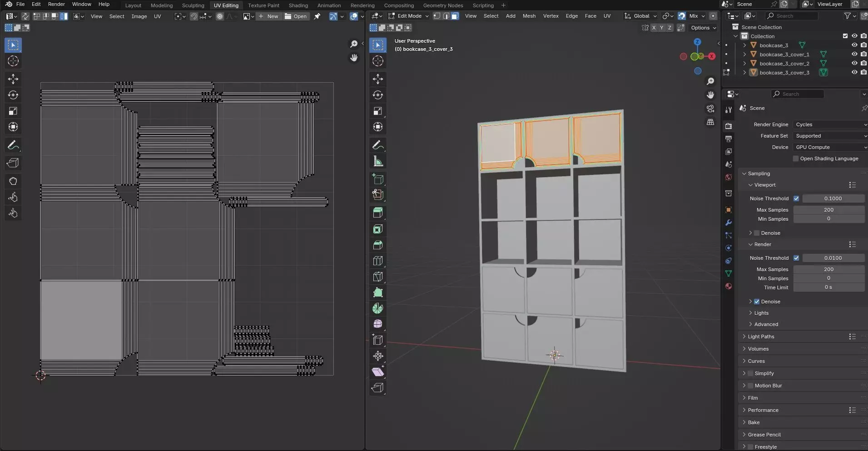Switch to Shading workspace tab

[x=298, y=5]
